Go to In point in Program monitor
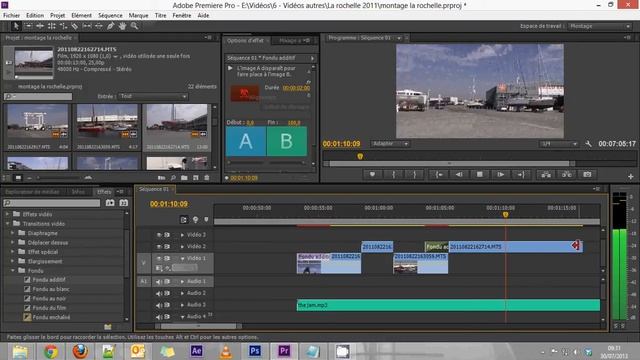 pos(439,175)
